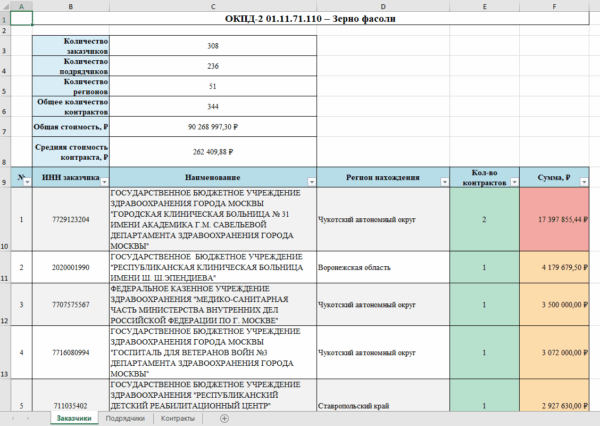600x426 pixels.
Task: Open filter dropdown for ИНН заказчика column
Action: click(104, 182)
